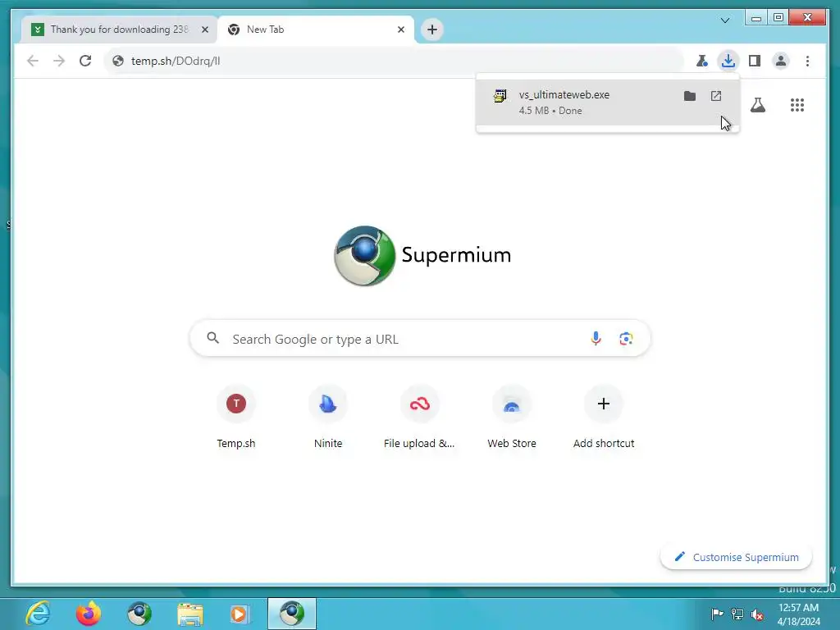The image size is (840, 630).
Task: Open Action Center flag in tray
Action: coord(716,614)
